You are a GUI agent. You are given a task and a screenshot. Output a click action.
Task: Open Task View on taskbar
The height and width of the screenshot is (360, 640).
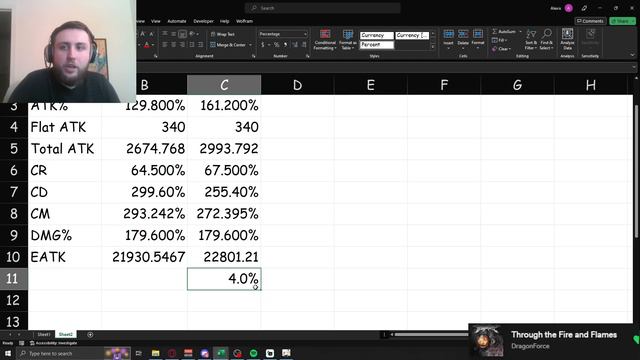[x=138, y=353]
